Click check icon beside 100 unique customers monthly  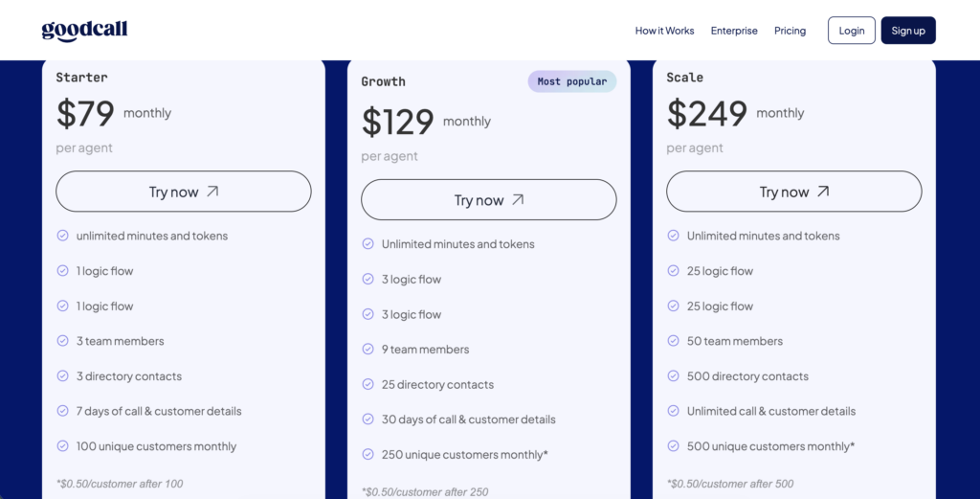click(x=62, y=446)
